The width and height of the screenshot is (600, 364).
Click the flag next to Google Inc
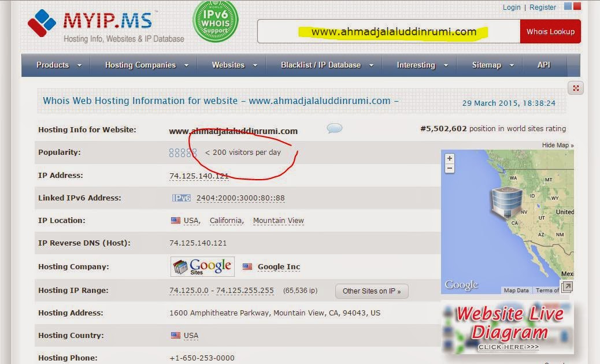[x=247, y=266]
